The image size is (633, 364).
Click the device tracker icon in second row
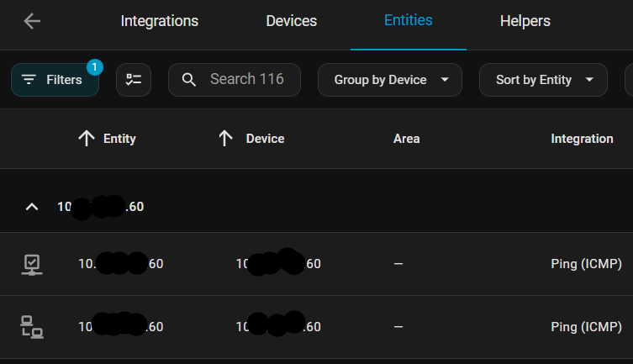31,327
